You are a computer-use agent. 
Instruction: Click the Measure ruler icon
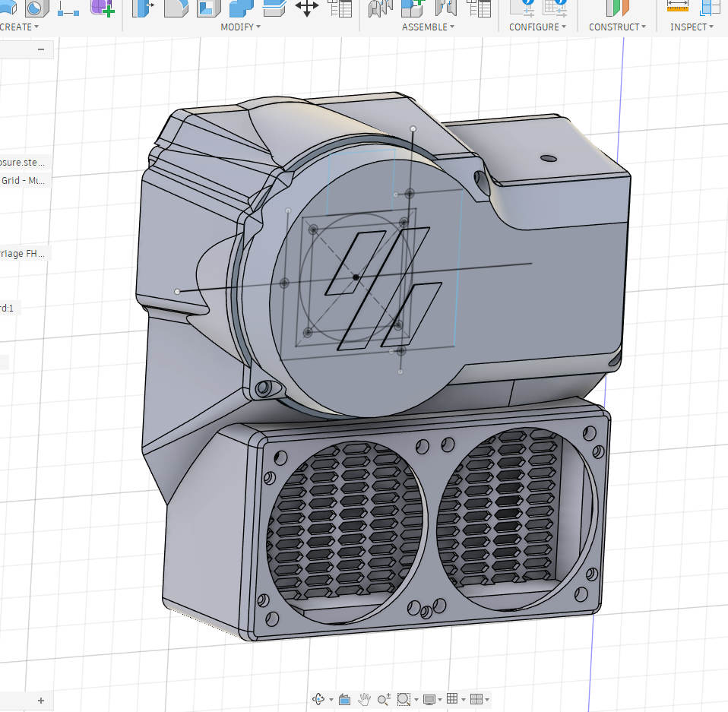tap(677, 7)
